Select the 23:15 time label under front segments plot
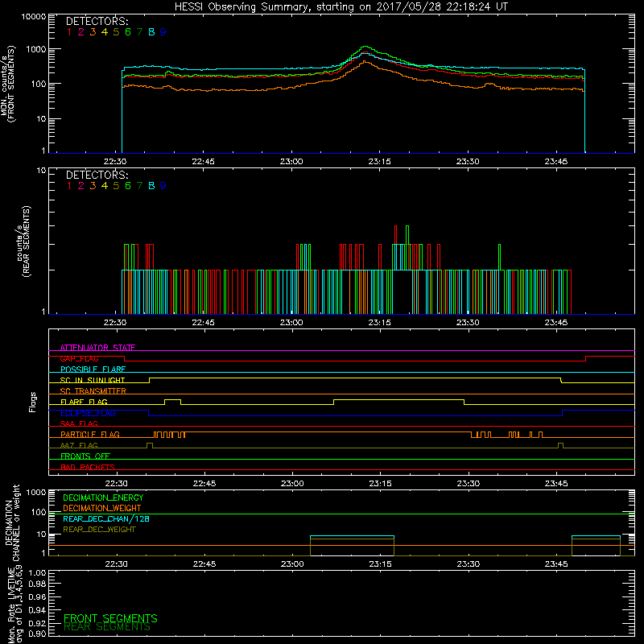Viewport: 644px width, 644px height. (x=379, y=162)
